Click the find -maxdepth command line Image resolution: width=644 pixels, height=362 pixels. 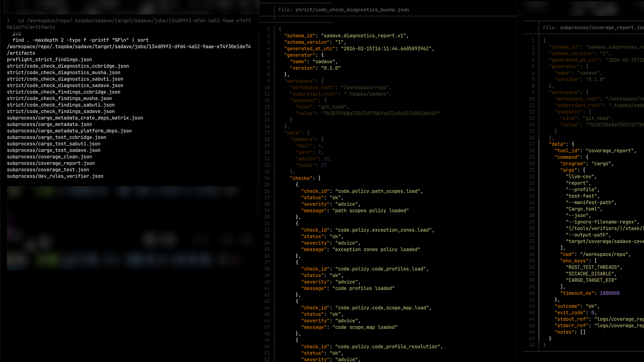pyautogui.click(x=80, y=40)
